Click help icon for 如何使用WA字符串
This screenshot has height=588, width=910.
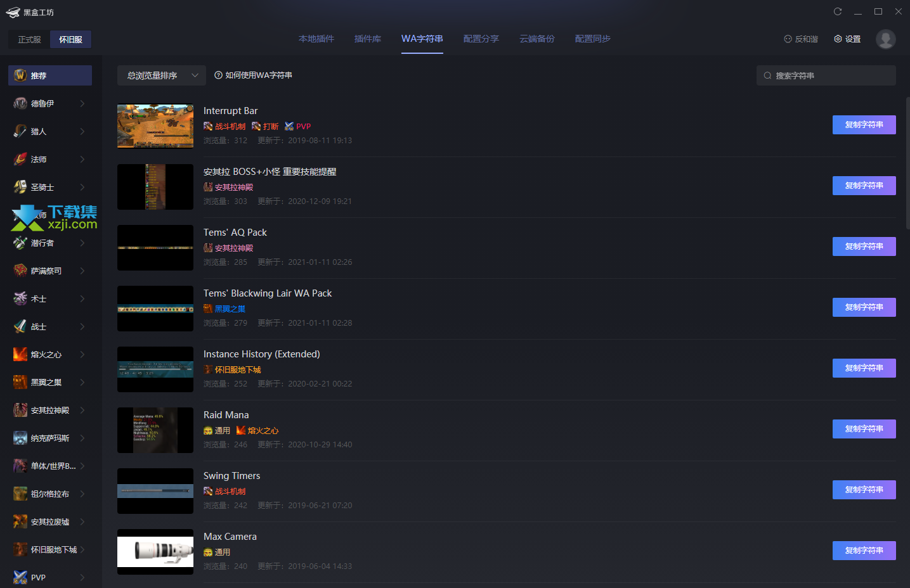click(218, 75)
